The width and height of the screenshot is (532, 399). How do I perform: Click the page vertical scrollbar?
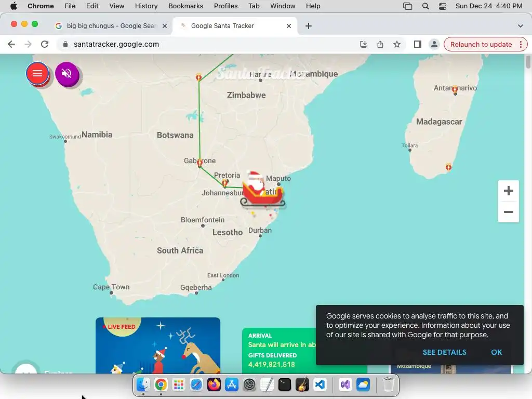point(528,62)
